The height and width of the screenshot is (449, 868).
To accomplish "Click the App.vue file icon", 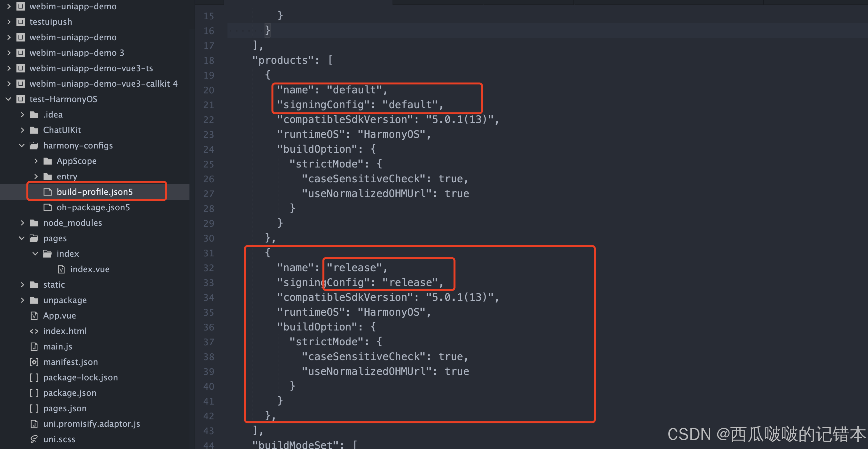I will pos(34,316).
